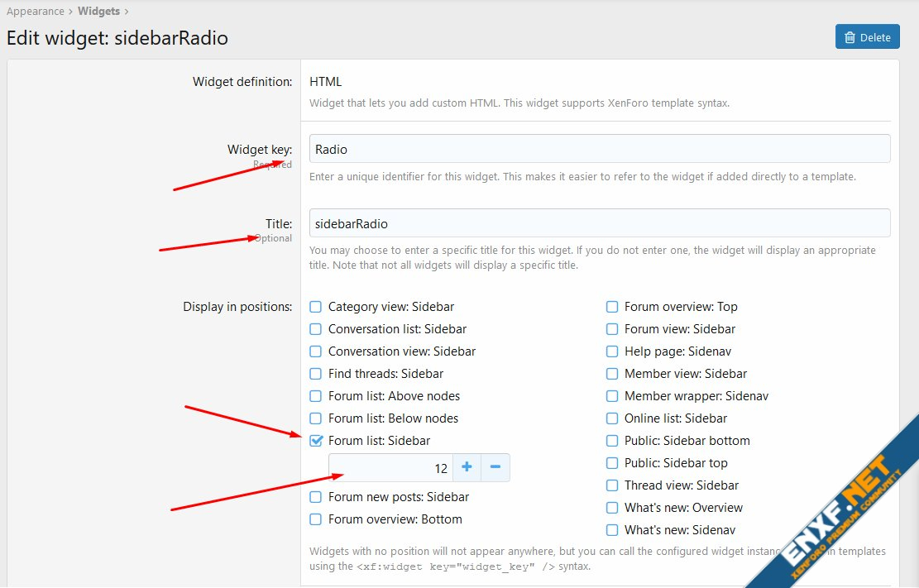This screenshot has width=919, height=588.
Task: Select Thread view: Sidebar checkbox
Action: tap(612, 485)
